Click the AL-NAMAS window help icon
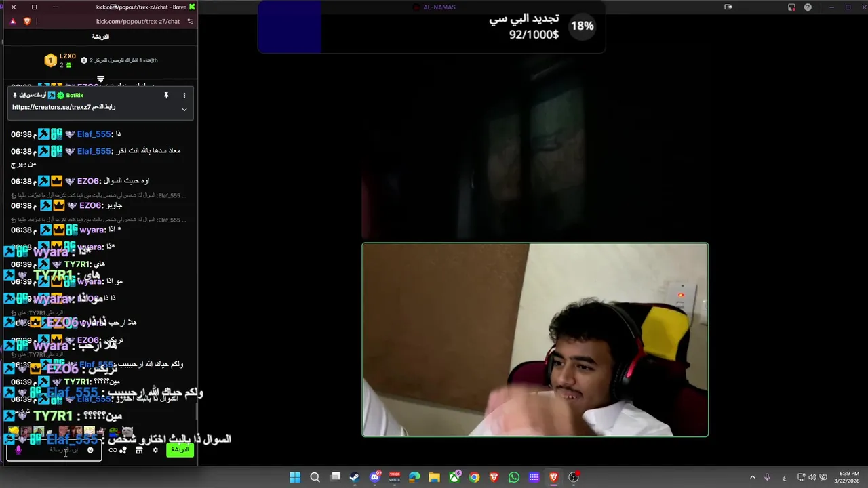 (x=808, y=7)
